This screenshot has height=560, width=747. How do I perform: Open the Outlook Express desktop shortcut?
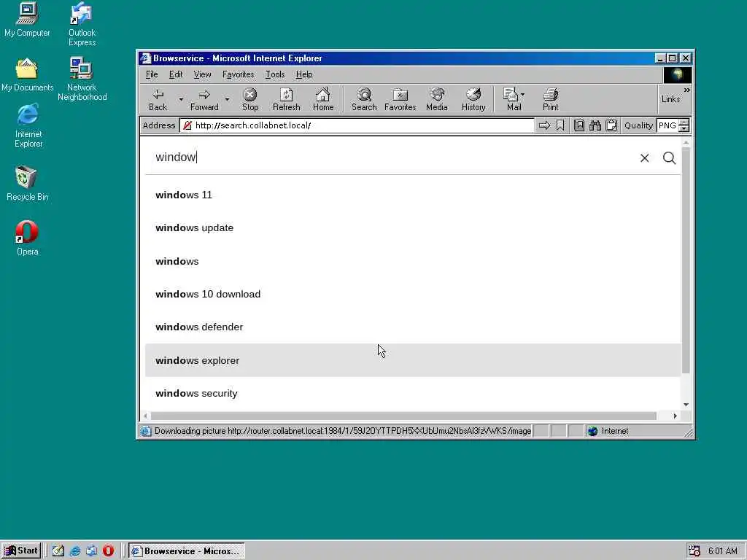[x=82, y=24]
